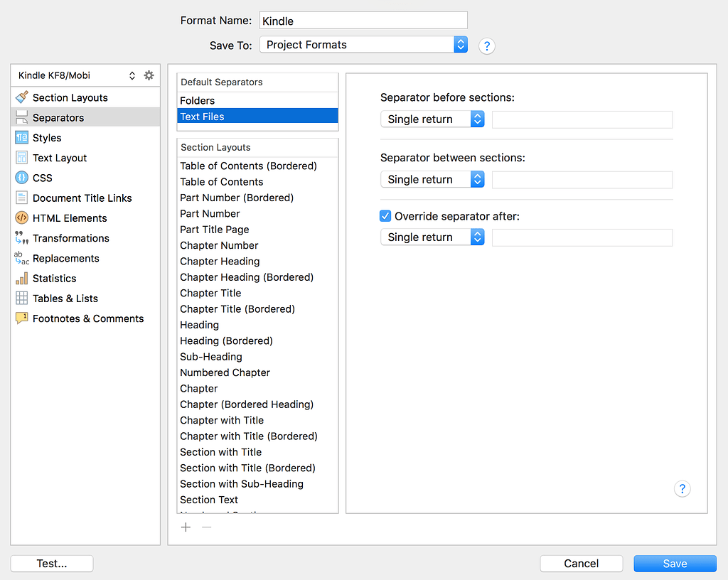The image size is (728, 580).
Task: Click inside the Format Name field
Action: click(x=363, y=20)
